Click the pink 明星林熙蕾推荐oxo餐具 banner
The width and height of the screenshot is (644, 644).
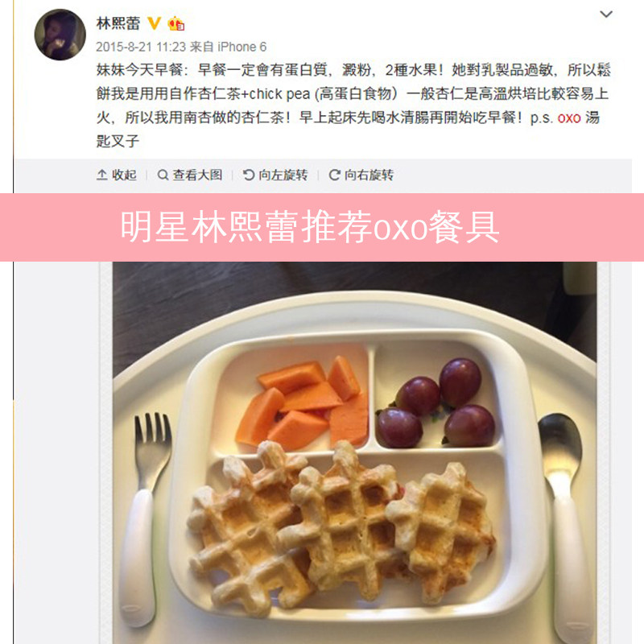322,227
